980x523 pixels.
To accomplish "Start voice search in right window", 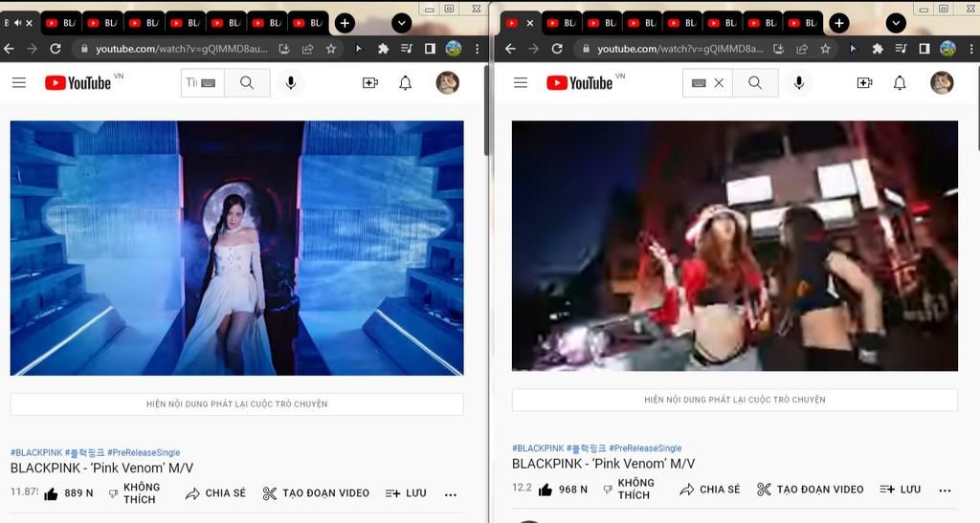I will pos(799,82).
